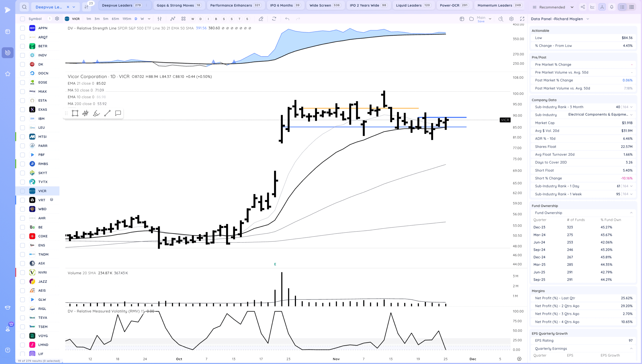The image size is (642, 364).
Task: Check the APPN row checkbox
Action: point(23,28)
